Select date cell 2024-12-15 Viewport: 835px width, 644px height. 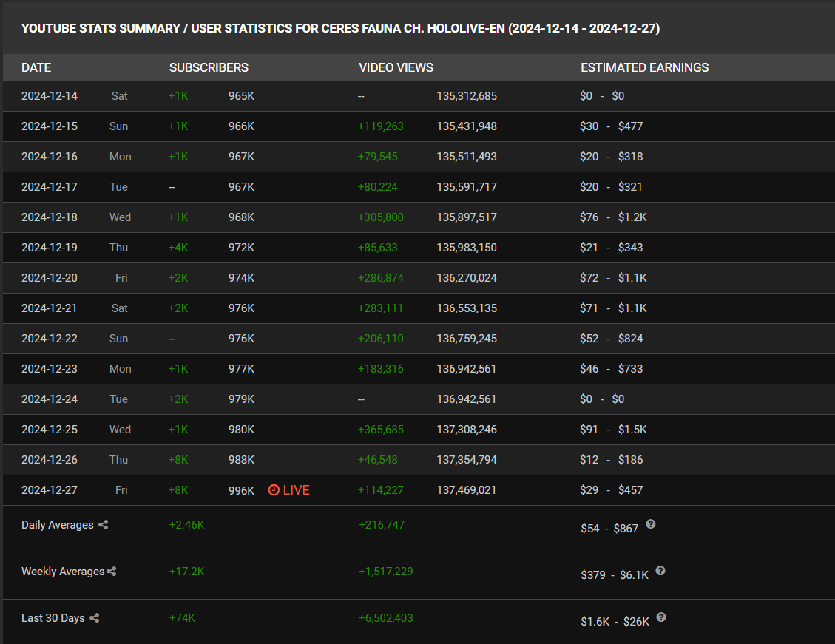coord(49,126)
